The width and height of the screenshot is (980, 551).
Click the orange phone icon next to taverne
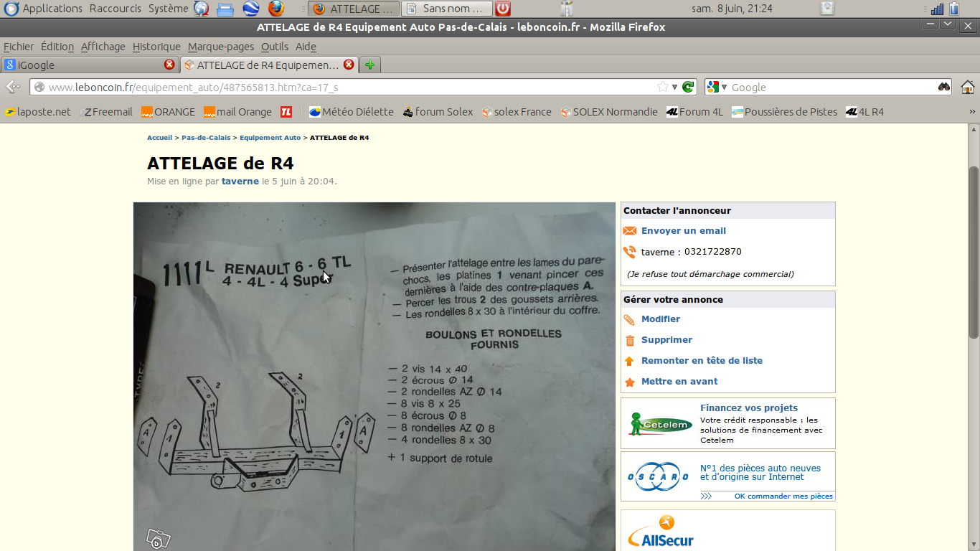(630, 252)
